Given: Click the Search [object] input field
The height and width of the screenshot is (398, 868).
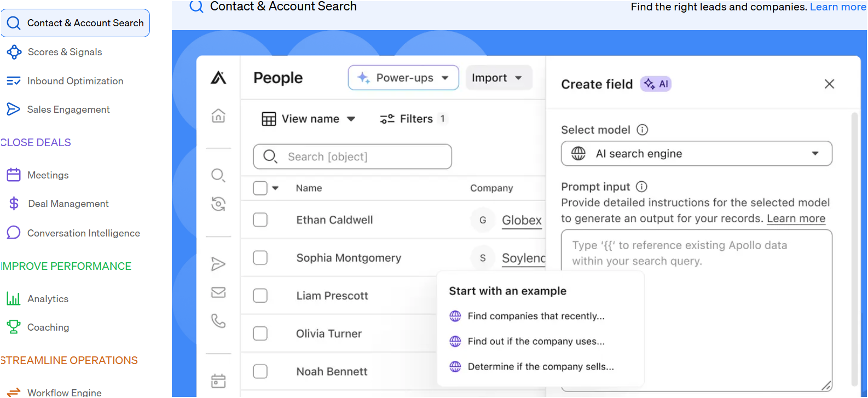Looking at the screenshot, I should coord(352,157).
